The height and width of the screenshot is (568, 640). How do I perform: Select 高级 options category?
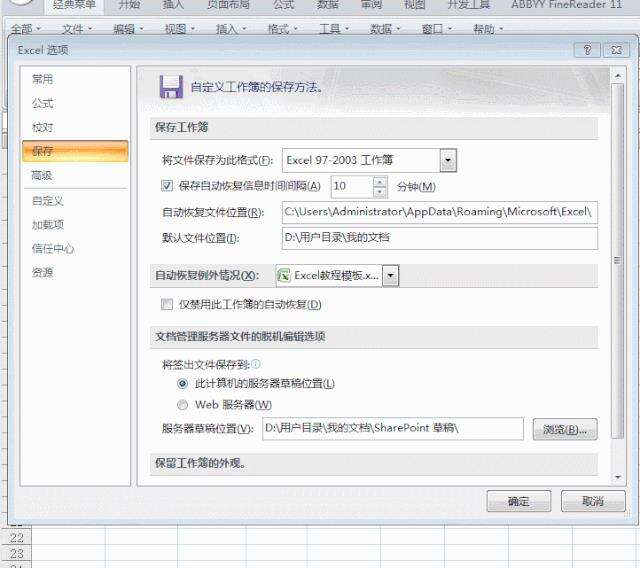pos(75,175)
